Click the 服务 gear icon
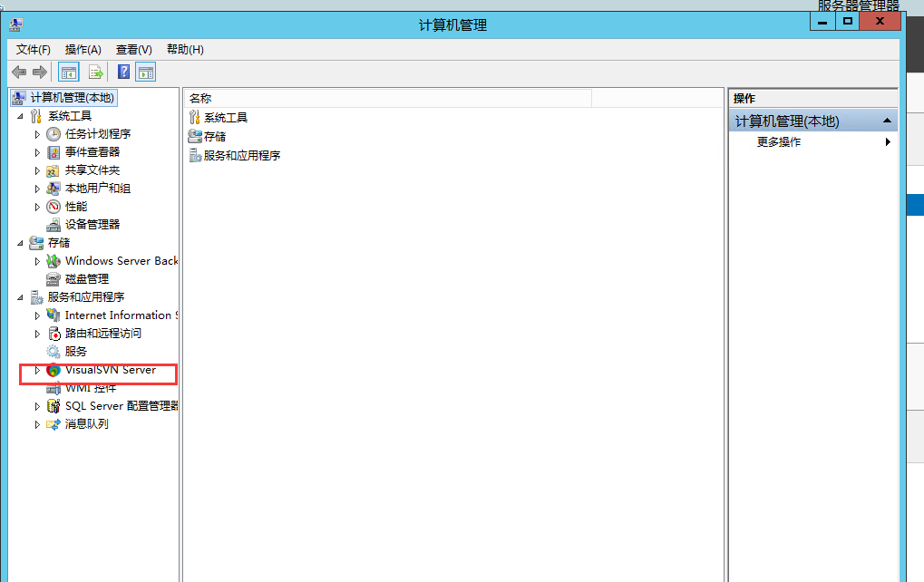This screenshot has width=924, height=582. (53, 352)
